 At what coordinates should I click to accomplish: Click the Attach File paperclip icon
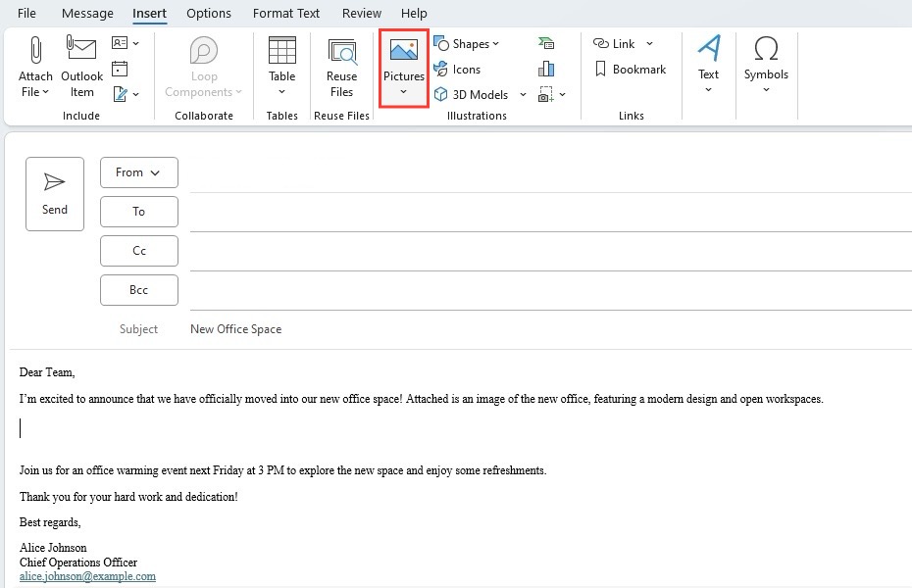[x=35, y=50]
